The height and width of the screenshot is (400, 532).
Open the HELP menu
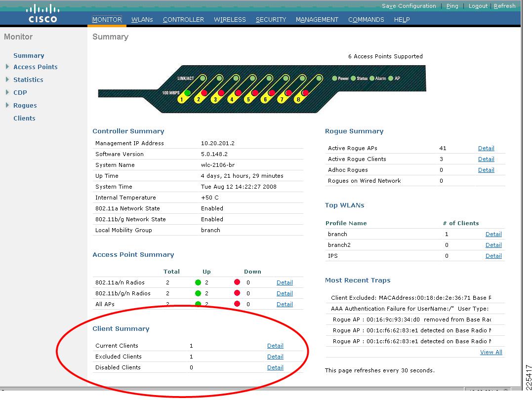tap(402, 19)
